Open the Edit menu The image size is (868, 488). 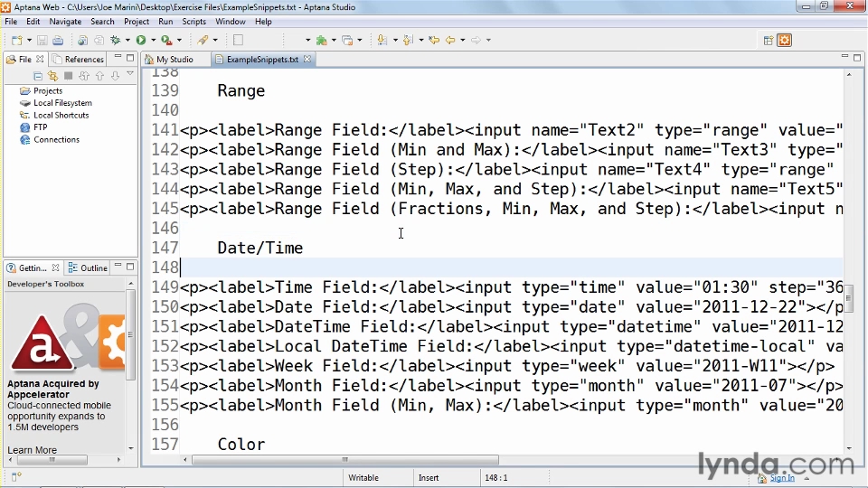(33, 22)
